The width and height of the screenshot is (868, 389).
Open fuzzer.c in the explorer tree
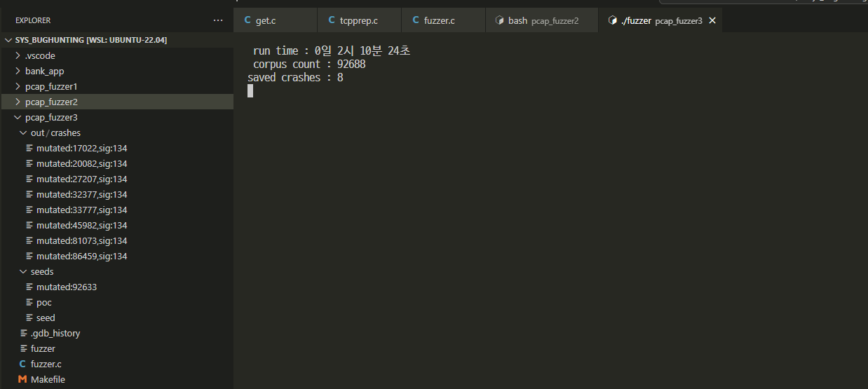point(117,364)
